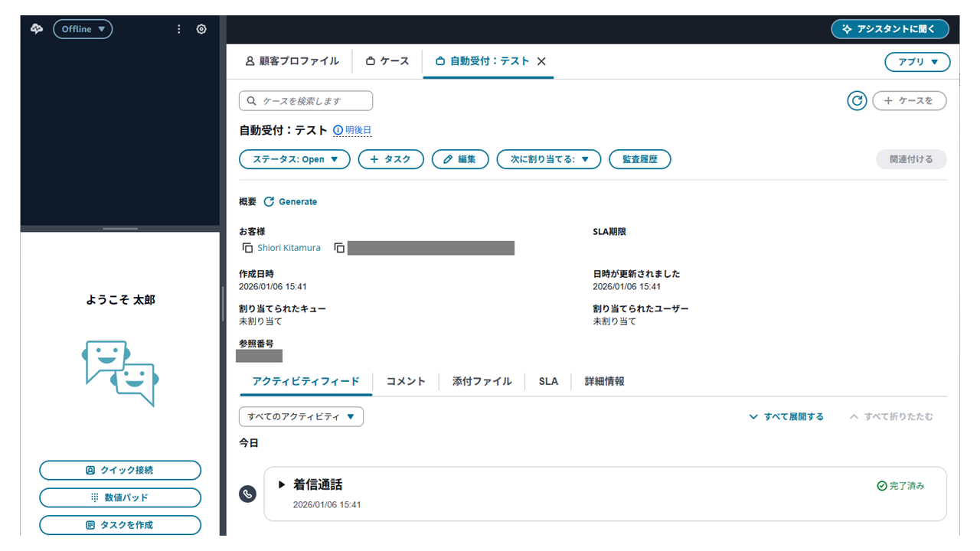
Task: Open the ステータス: Open dropdown
Action: [x=294, y=159]
